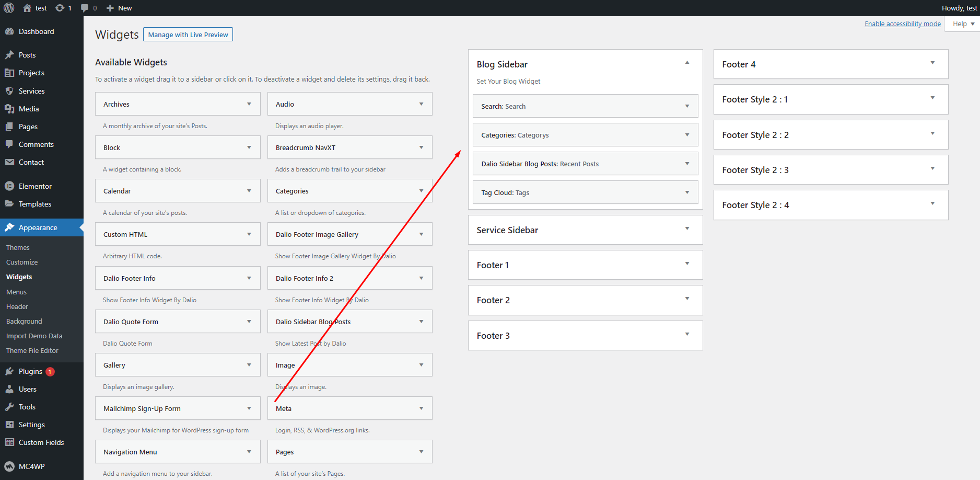Click the Plugins update count badge
The width and height of the screenshot is (980, 480).
tap(50, 372)
